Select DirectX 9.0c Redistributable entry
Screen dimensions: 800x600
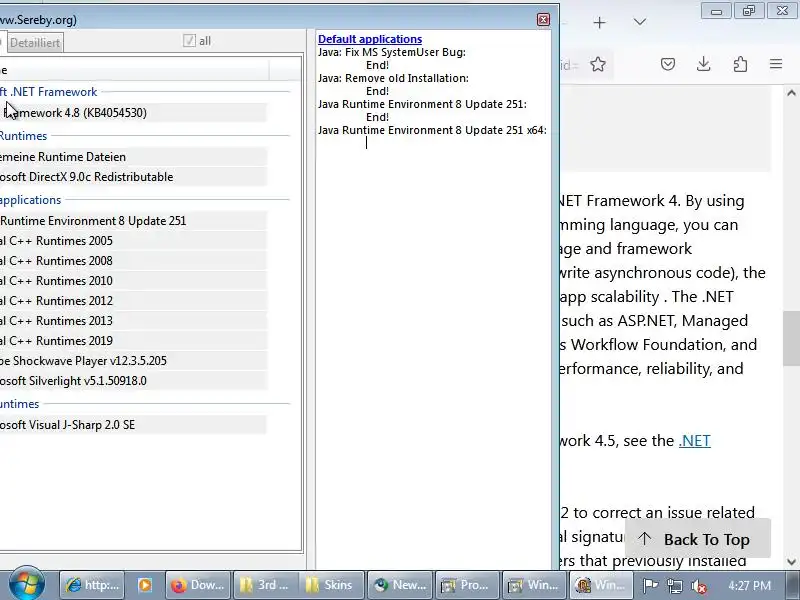coord(133,177)
